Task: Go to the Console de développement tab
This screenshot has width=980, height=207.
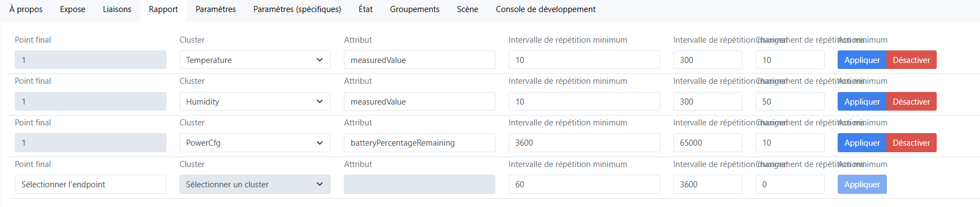Action: (x=545, y=9)
